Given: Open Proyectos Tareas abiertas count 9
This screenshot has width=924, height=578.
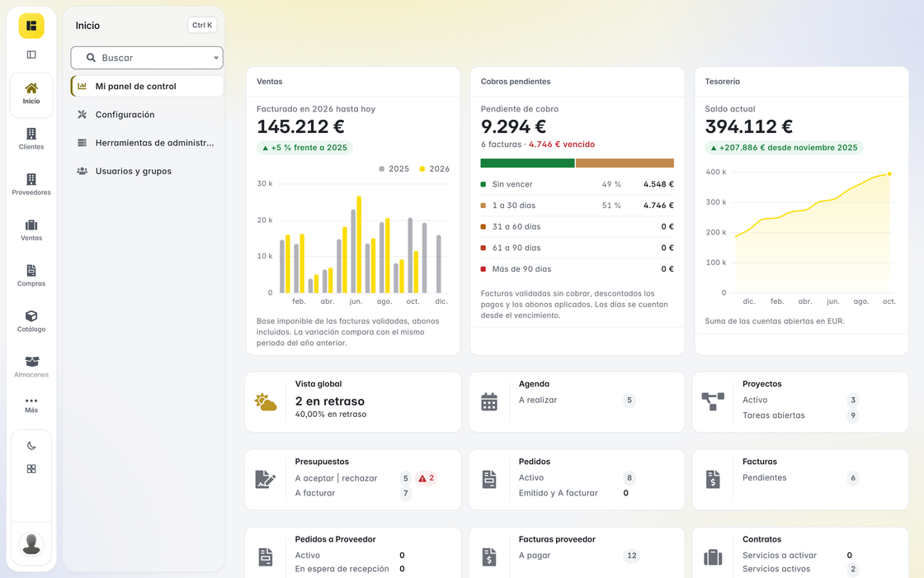Looking at the screenshot, I should tap(853, 415).
